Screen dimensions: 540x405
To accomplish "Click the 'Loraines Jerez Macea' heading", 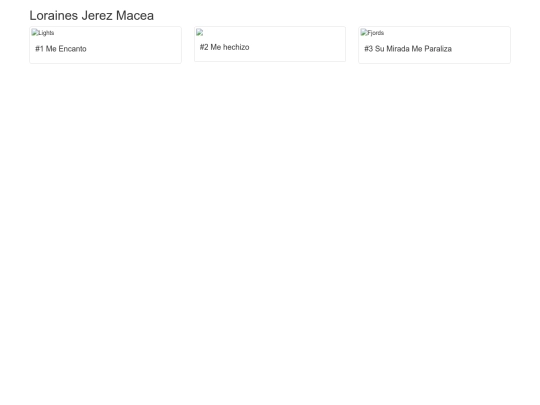I will [x=92, y=15].
